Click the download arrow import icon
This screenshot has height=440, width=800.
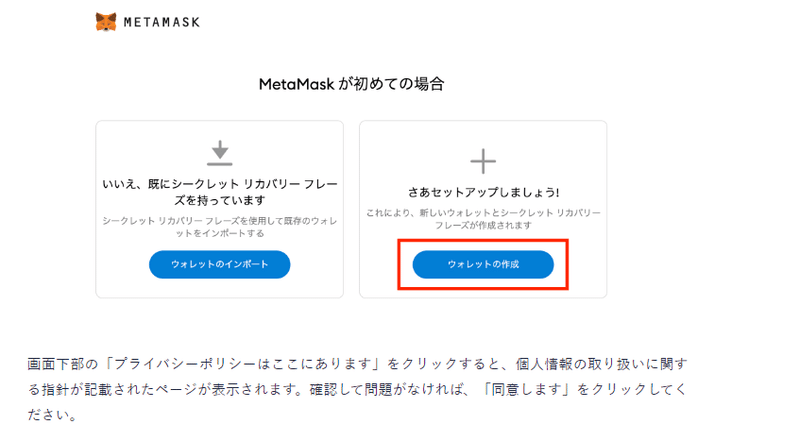pyautogui.click(x=219, y=153)
